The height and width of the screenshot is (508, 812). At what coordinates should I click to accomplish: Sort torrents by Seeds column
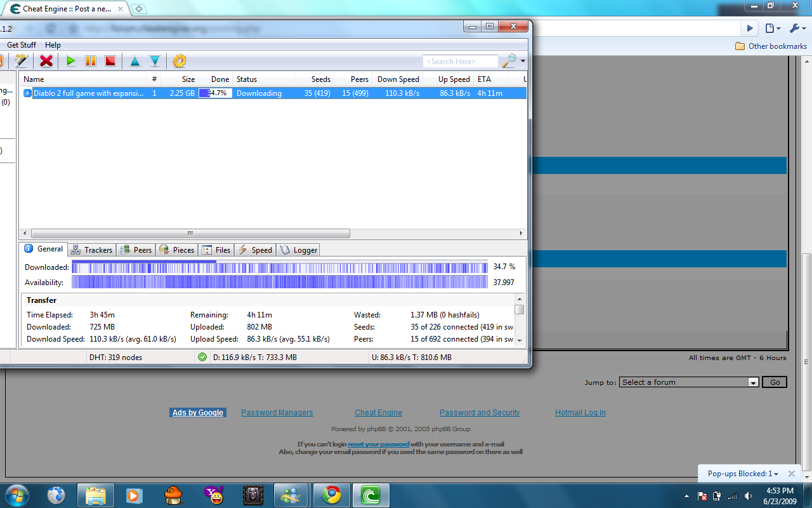[315, 79]
